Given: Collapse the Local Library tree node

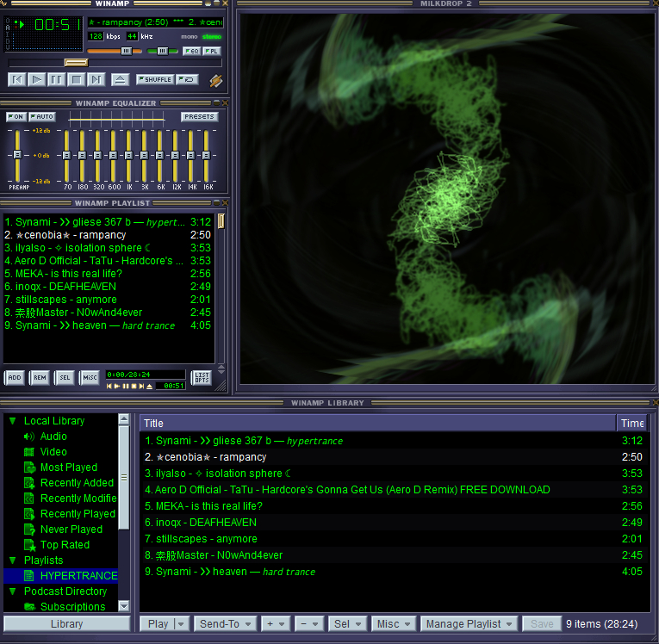Looking at the screenshot, I should [x=12, y=421].
